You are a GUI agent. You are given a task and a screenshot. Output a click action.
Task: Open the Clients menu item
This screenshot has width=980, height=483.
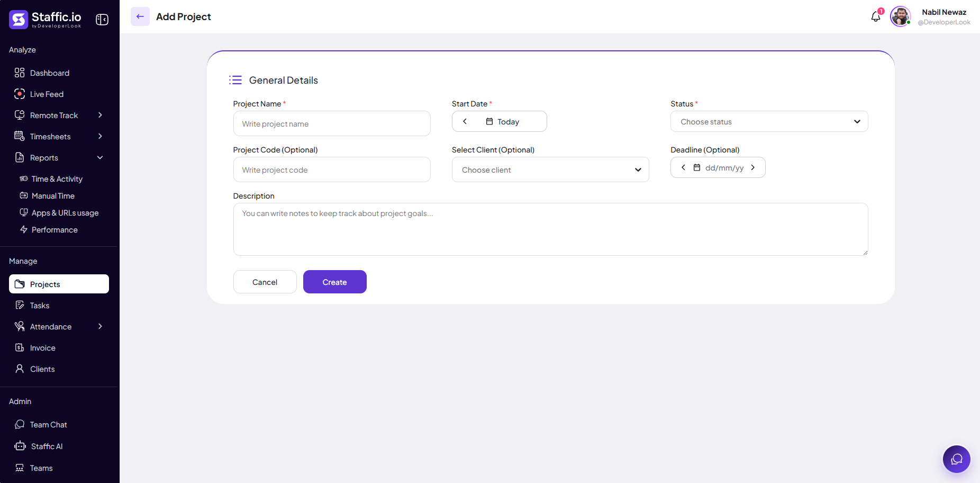[x=59, y=369]
